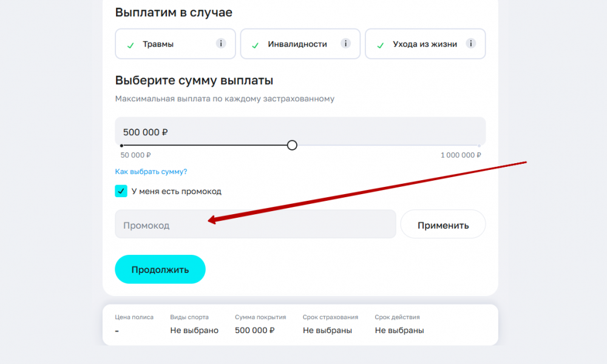Click the Цена полиса summary item
Screen dimensions: 607x364
[134, 324]
